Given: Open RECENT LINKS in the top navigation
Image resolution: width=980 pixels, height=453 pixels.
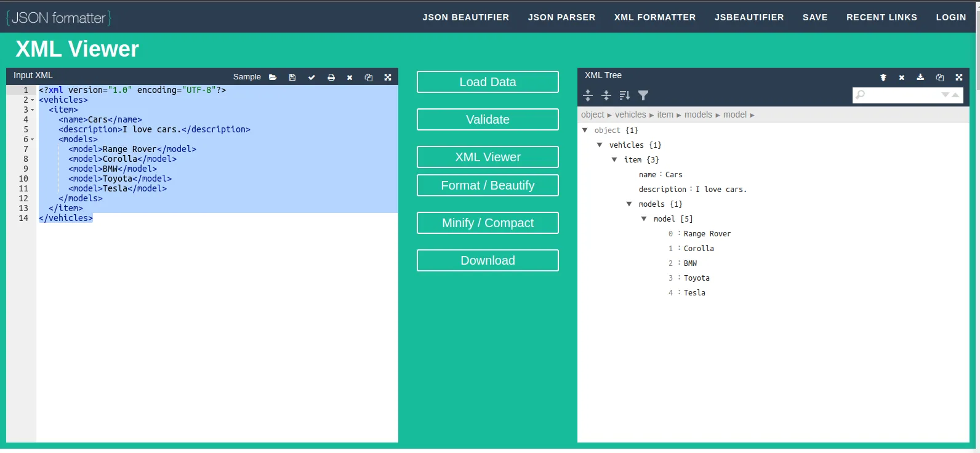Looking at the screenshot, I should (882, 17).
